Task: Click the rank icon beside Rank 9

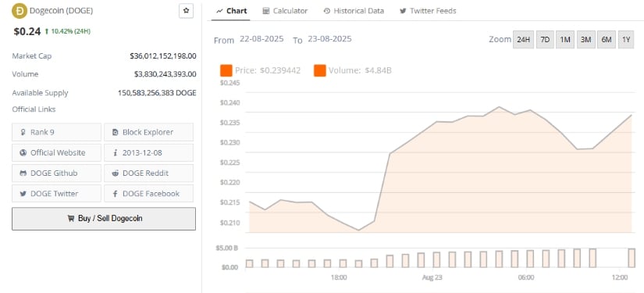Action: tap(23, 132)
